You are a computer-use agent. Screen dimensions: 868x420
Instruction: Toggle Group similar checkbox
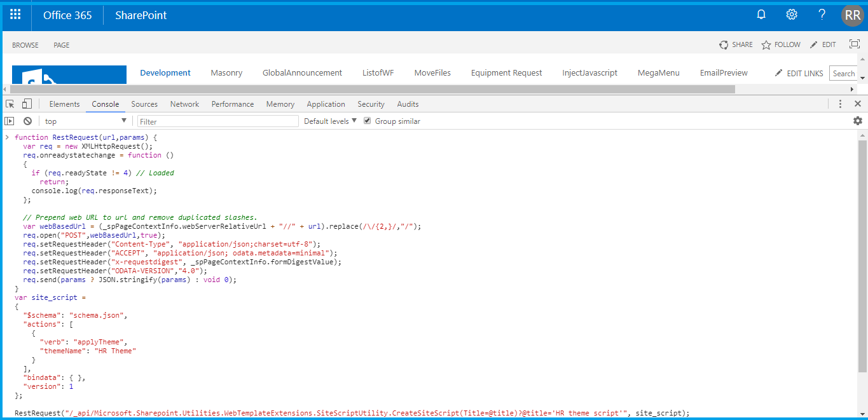coord(367,121)
